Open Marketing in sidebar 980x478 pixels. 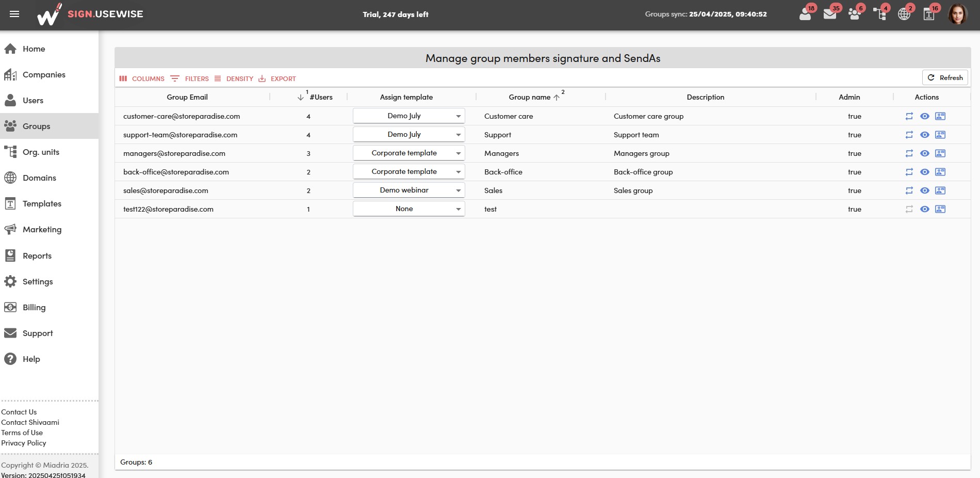point(49,229)
